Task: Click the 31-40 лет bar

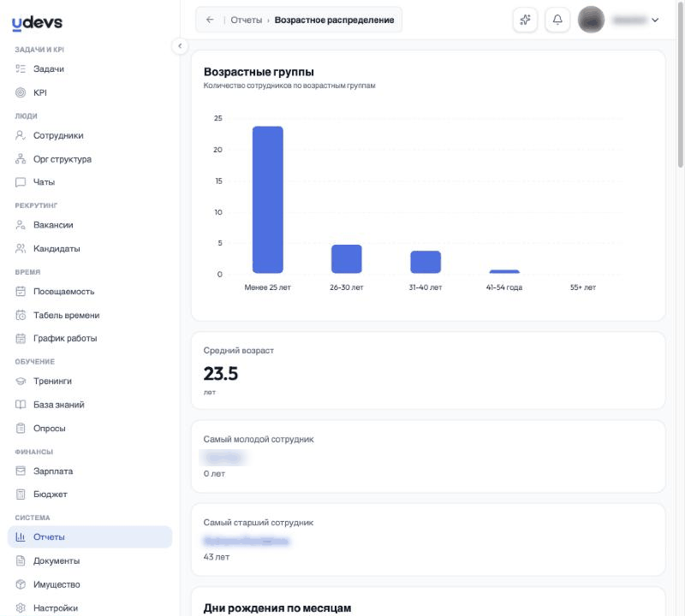Action: tap(426, 262)
